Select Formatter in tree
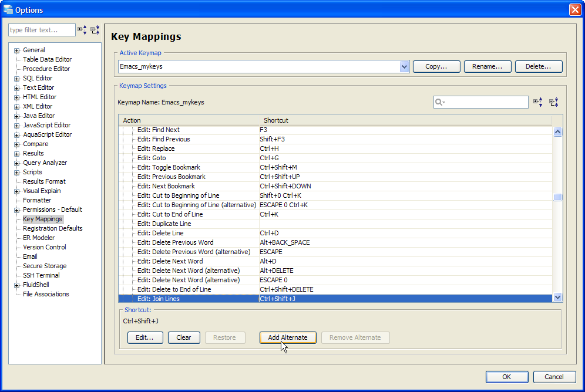Screen dimensions: 585x392 point(37,200)
